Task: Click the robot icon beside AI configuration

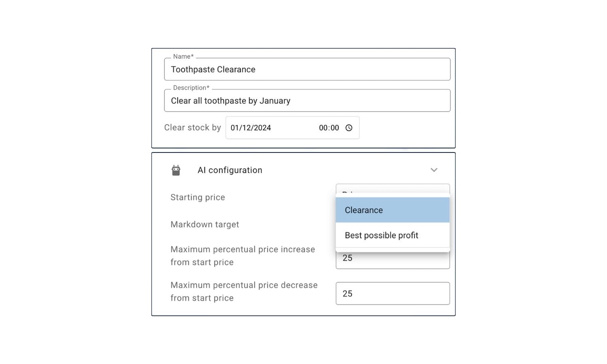Action: point(176,170)
